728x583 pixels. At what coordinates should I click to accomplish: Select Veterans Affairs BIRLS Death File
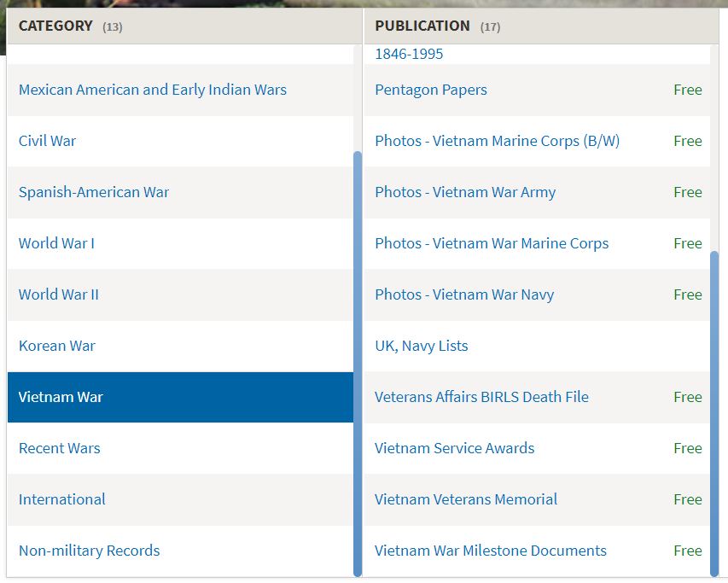(481, 397)
